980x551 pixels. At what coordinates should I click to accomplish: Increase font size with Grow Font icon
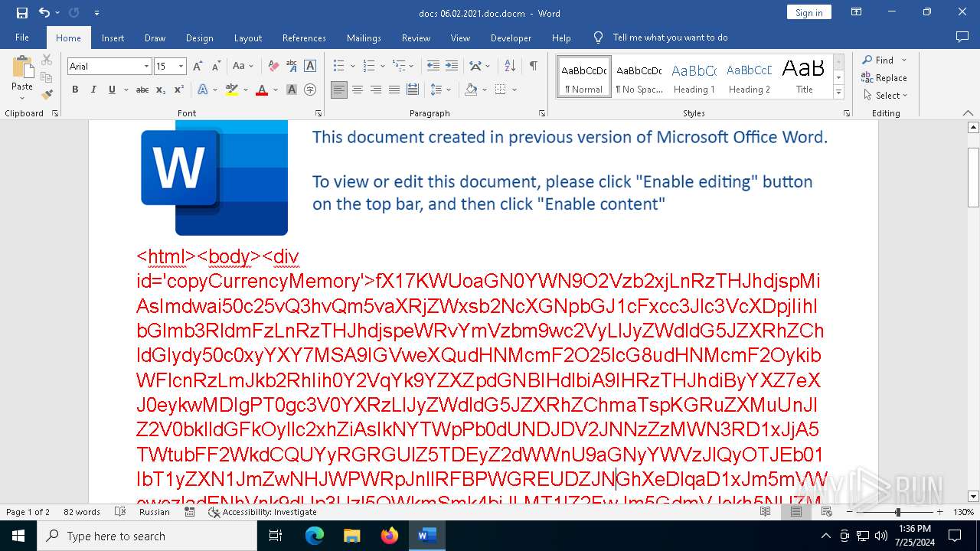click(199, 67)
